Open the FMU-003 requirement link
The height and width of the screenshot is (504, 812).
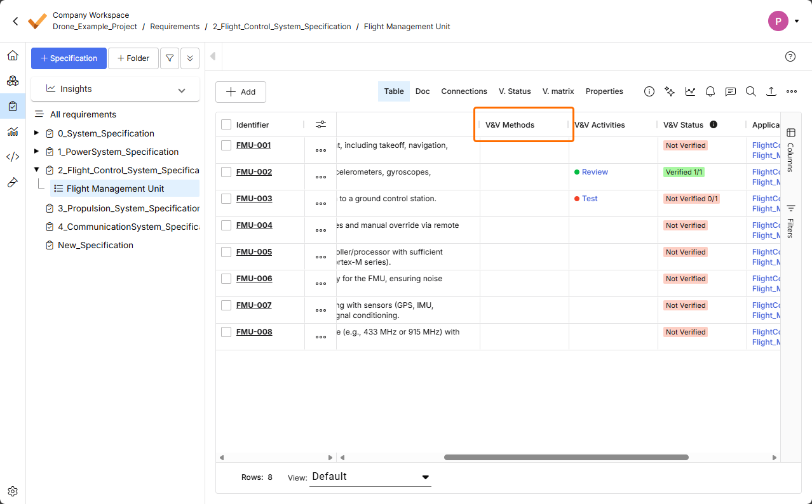pyautogui.click(x=254, y=199)
